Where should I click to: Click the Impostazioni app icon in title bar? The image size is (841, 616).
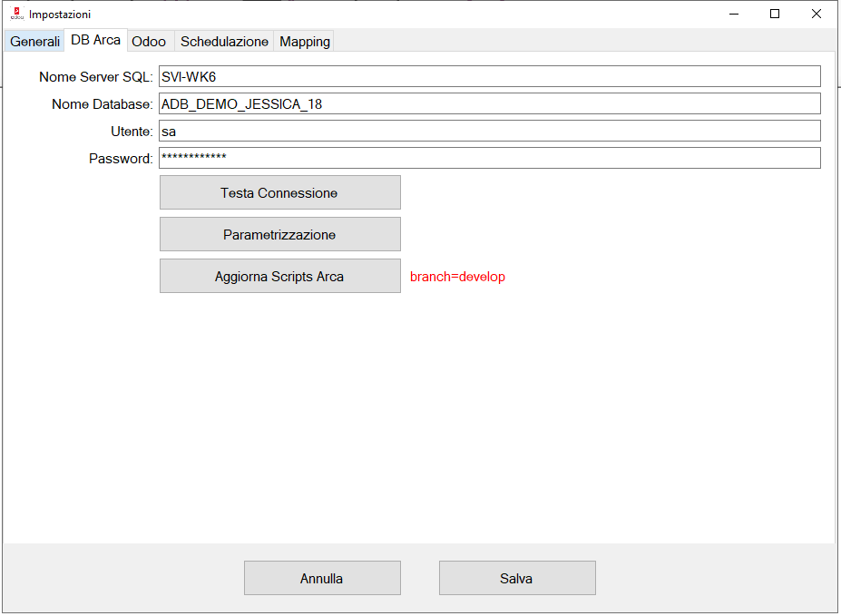pyautogui.click(x=15, y=15)
